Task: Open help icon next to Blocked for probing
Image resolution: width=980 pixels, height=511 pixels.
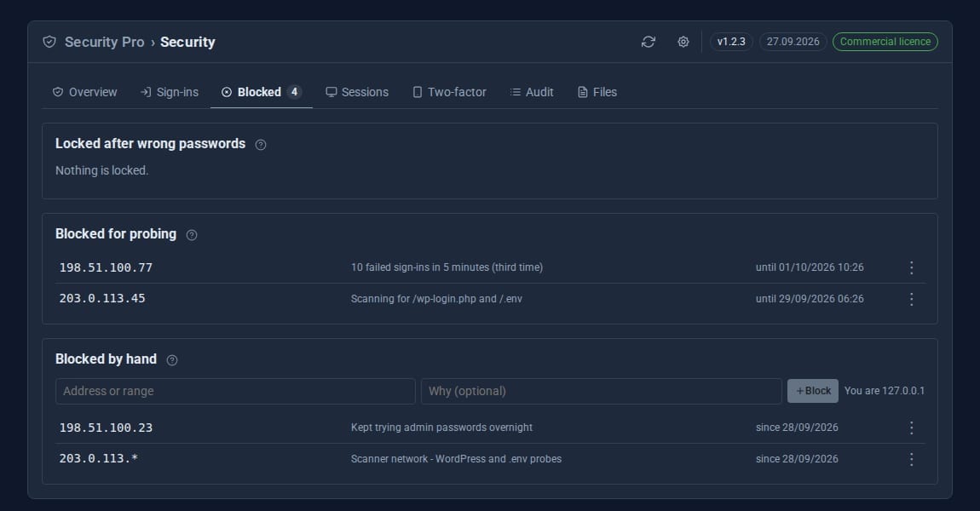Action: click(192, 235)
